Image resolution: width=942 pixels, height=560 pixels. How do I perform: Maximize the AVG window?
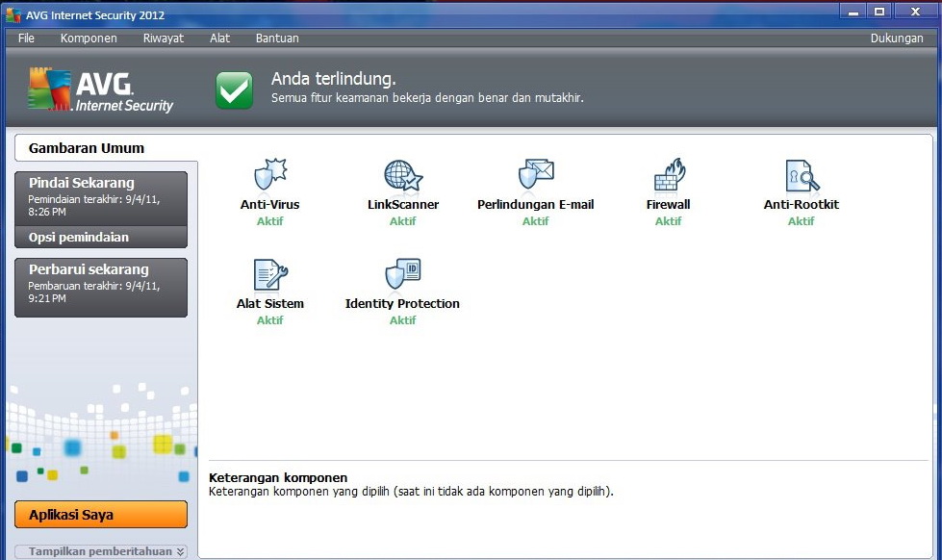point(878,12)
